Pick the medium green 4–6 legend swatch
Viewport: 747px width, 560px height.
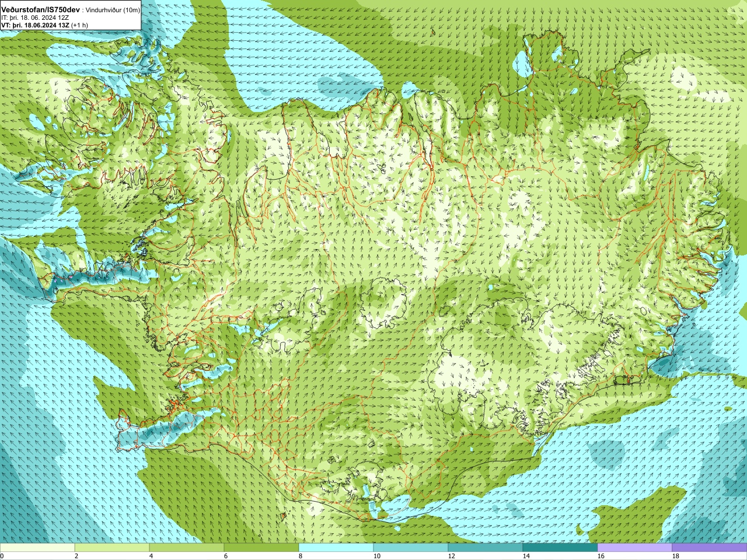point(187,548)
